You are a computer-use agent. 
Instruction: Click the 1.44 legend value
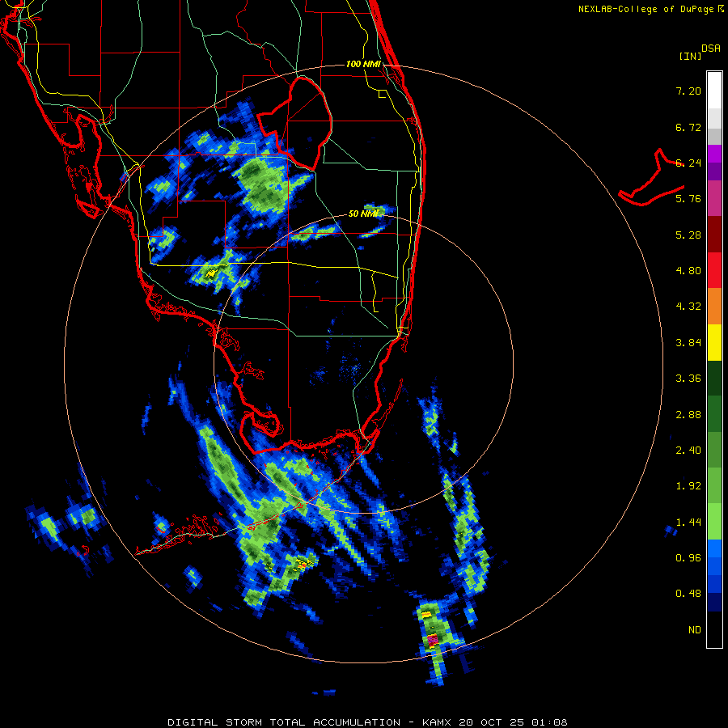click(688, 523)
